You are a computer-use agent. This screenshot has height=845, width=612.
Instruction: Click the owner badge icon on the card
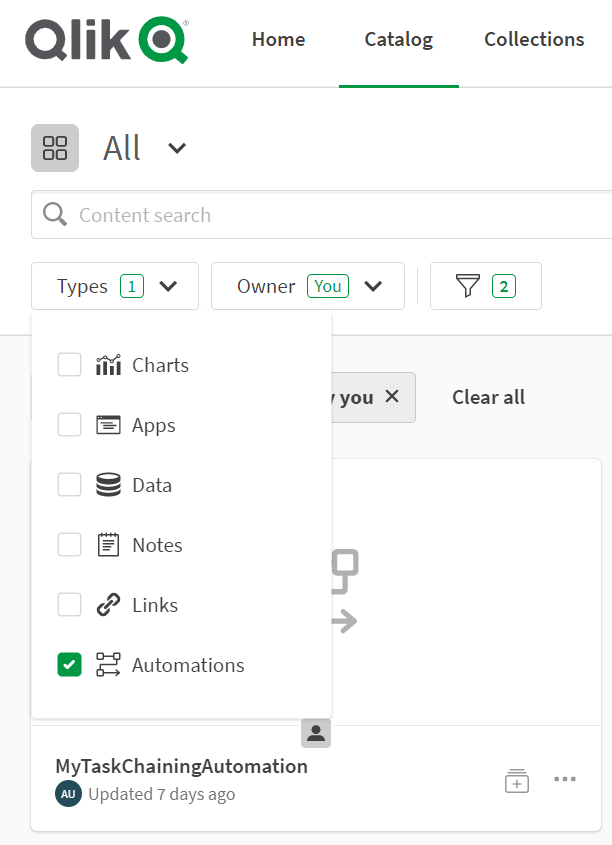click(x=316, y=733)
